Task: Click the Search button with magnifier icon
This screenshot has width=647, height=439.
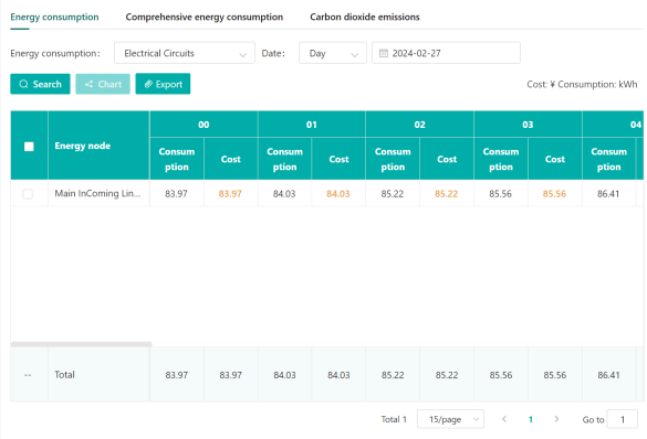Action: [x=40, y=84]
